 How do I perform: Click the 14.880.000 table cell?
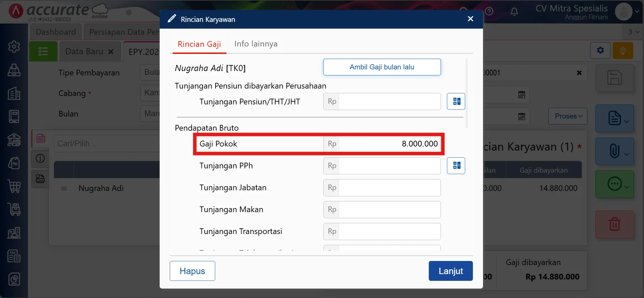pos(558,188)
